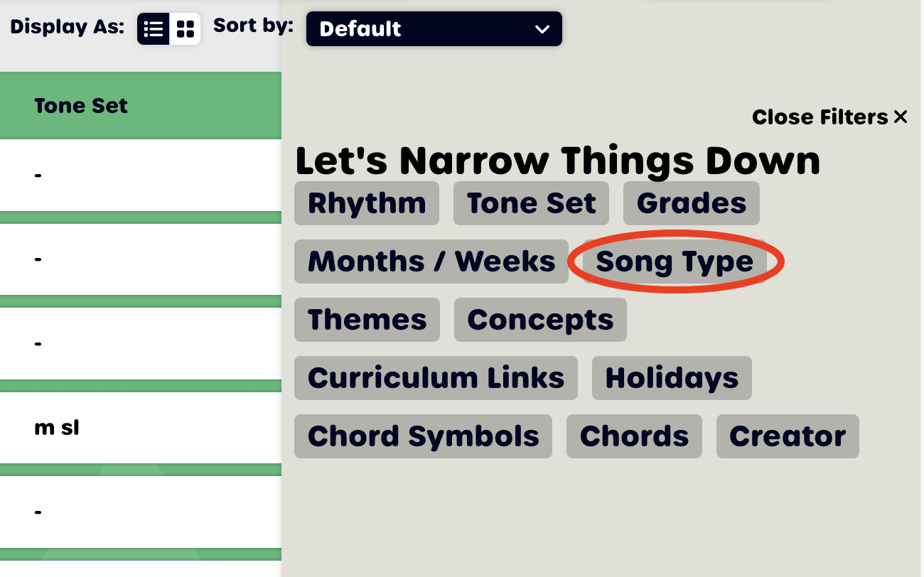924x577 pixels.
Task: Open the Months / Weeks filter
Action: point(431,261)
